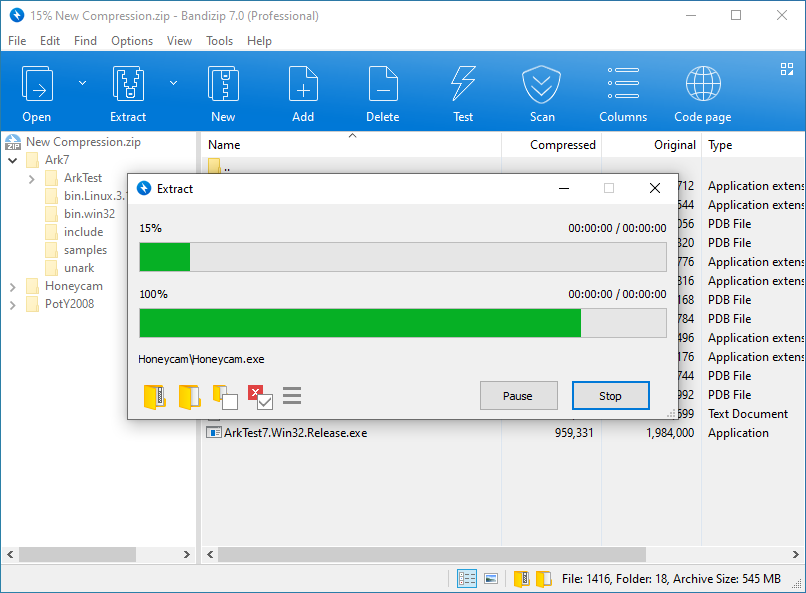The height and width of the screenshot is (593, 806).
Task: Click the New archive toolbar icon
Action: [223, 85]
